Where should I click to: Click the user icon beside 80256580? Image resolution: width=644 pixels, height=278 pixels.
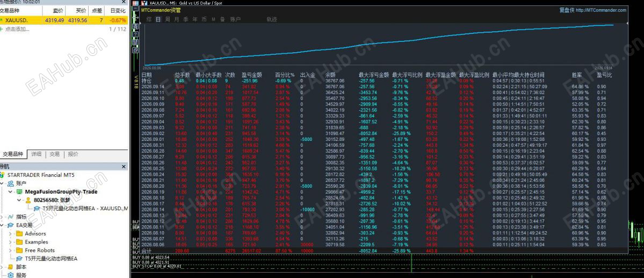point(28,200)
